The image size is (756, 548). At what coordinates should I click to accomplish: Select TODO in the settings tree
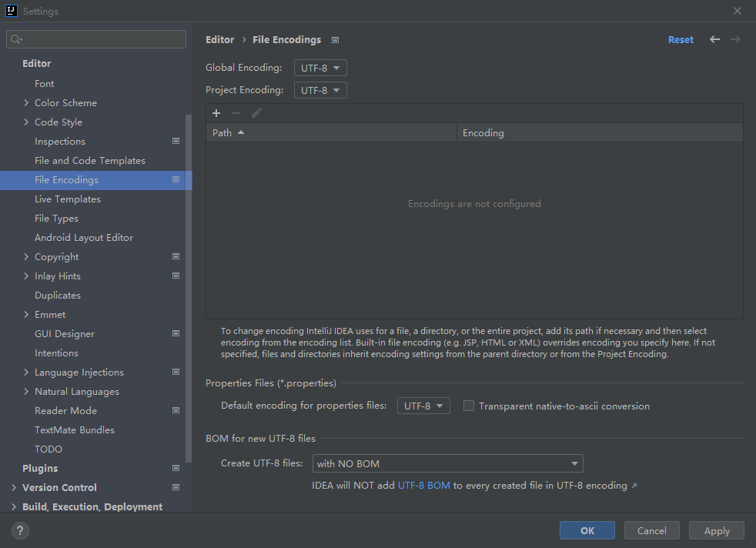tap(49, 449)
